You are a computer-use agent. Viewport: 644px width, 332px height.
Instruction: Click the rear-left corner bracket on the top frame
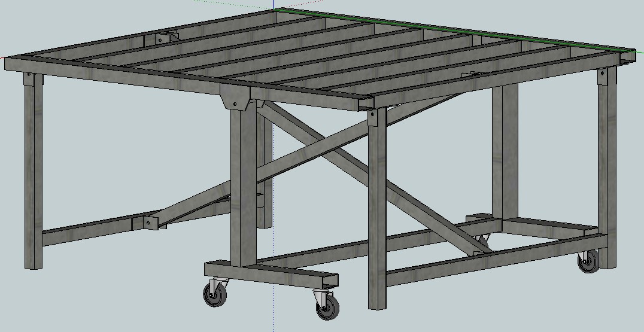162,38
